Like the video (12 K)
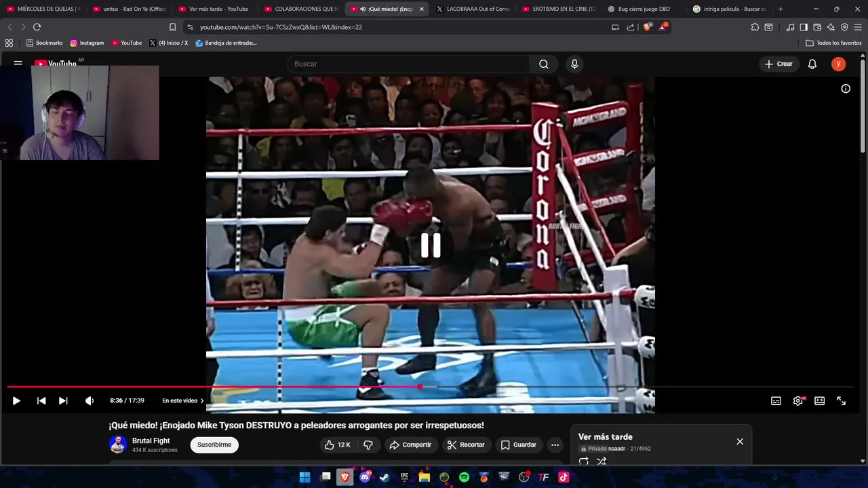The image size is (868, 488). pos(338,445)
